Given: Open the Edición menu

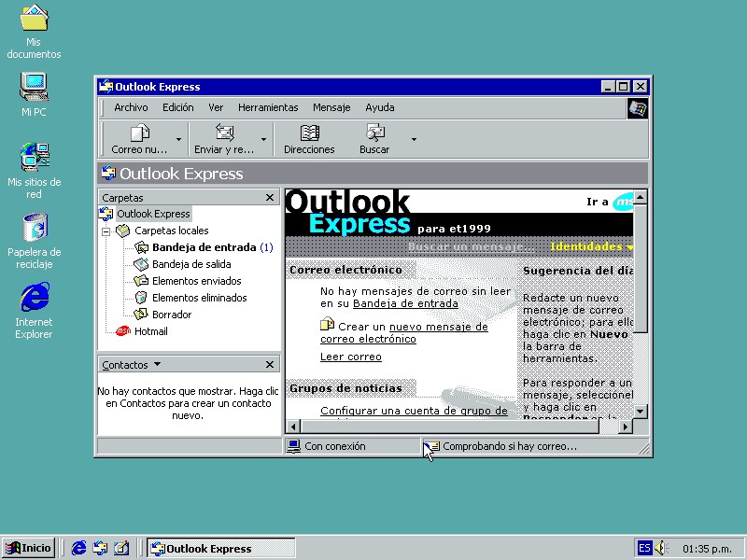Looking at the screenshot, I should 178,107.
